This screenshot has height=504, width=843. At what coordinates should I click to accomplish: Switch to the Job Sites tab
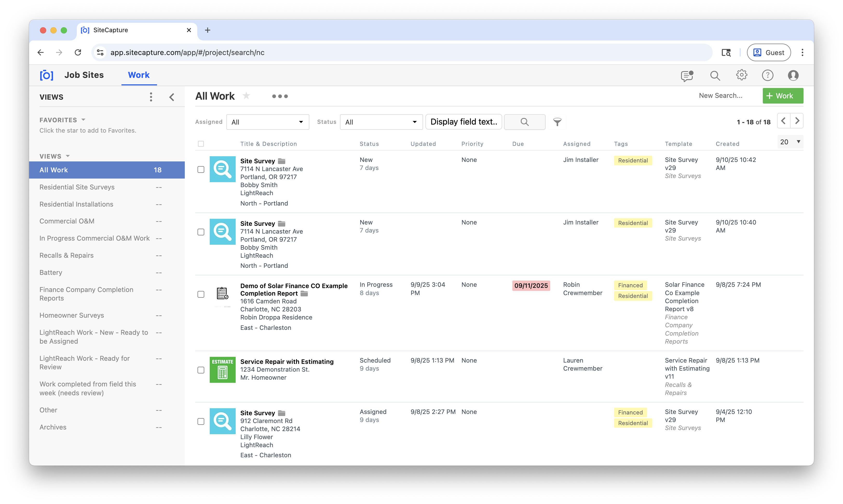(84, 75)
